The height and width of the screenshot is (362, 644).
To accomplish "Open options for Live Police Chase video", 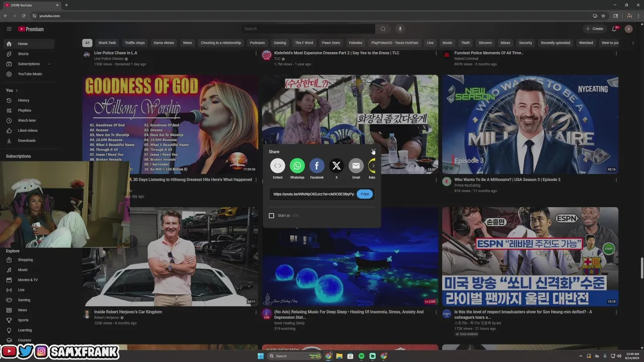I will tap(256, 53).
